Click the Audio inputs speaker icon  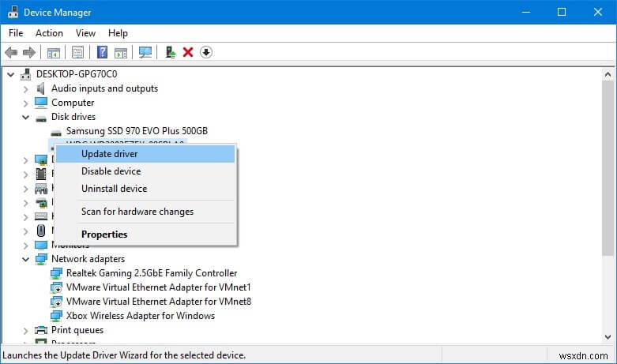(x=40, y=88)
